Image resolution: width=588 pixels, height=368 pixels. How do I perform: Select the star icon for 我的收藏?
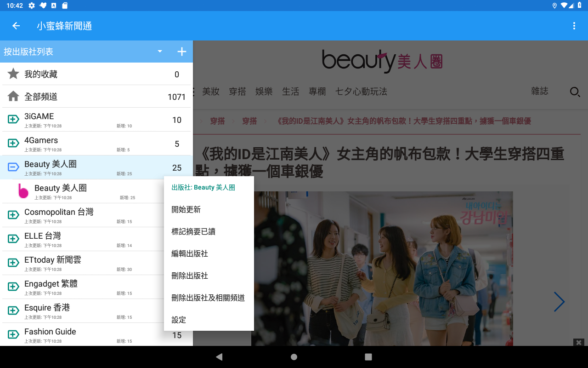click(x=13, y=74)
